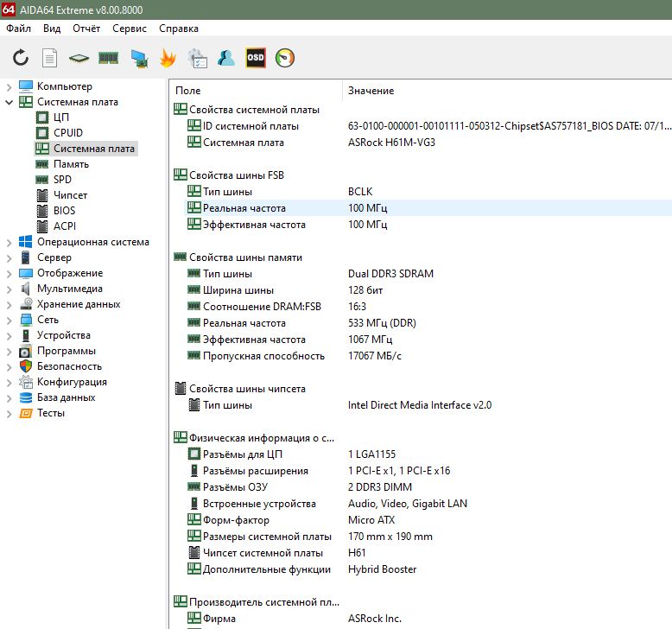Start the system stability test flame icon
Screen dimensions: 672x629
pyautogui.click(x=168, y=58)
